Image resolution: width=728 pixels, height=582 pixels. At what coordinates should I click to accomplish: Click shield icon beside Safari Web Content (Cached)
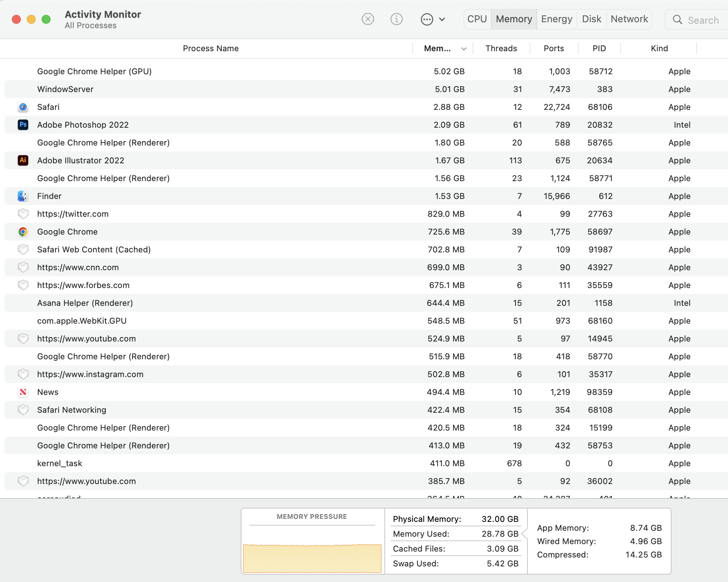(23, 249)
